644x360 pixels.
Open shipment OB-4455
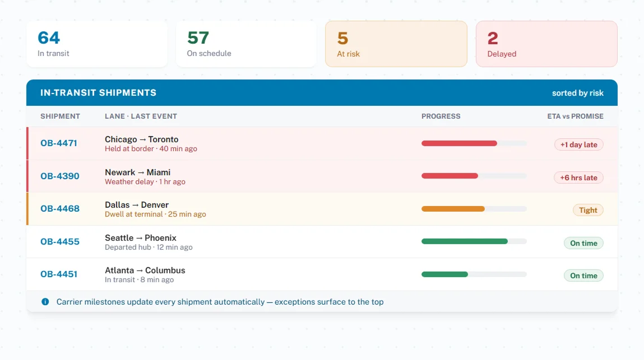pos(59,242)
